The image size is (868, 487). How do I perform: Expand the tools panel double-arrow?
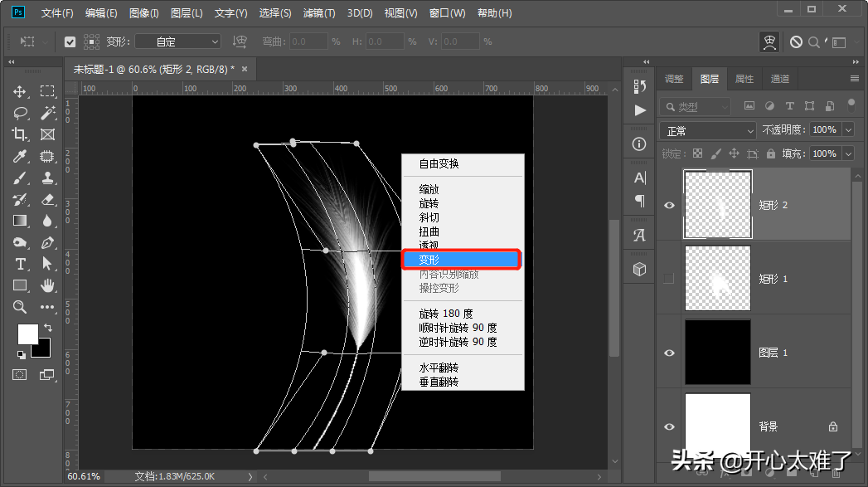(x=11, y=62)
